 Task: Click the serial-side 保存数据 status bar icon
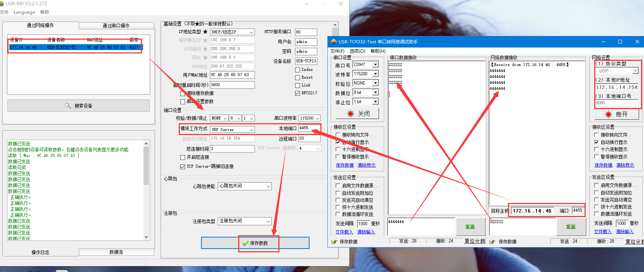coord(334,242)
